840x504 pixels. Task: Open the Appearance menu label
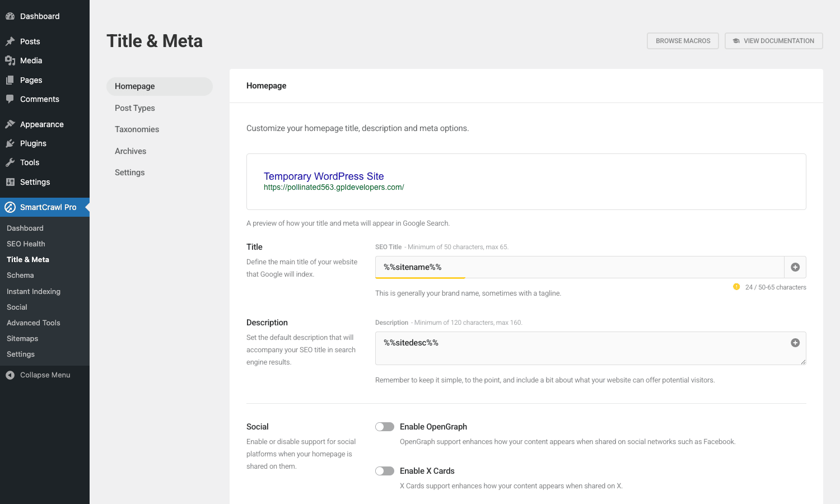pyautogui.click(x=42, y=124)
